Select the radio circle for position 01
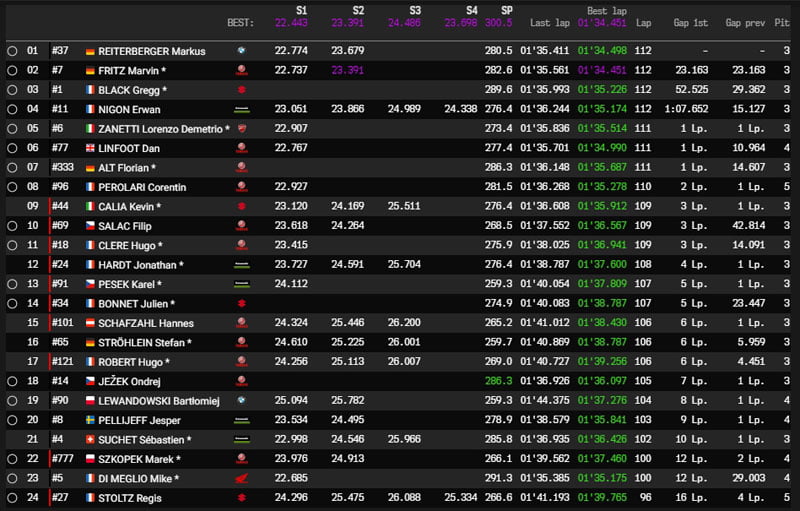 (x=12, y=51)
